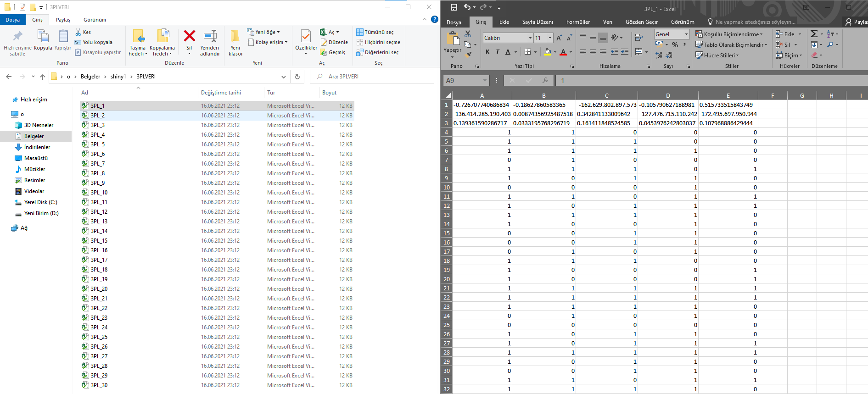Viewport: 868px width, 394px height.
Task: Open the Excel Gözden Geçir tab
Action: coord(641,22)
